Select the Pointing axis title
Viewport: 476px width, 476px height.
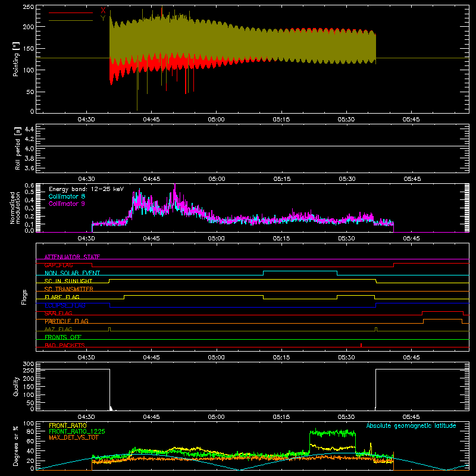point(16,59)
